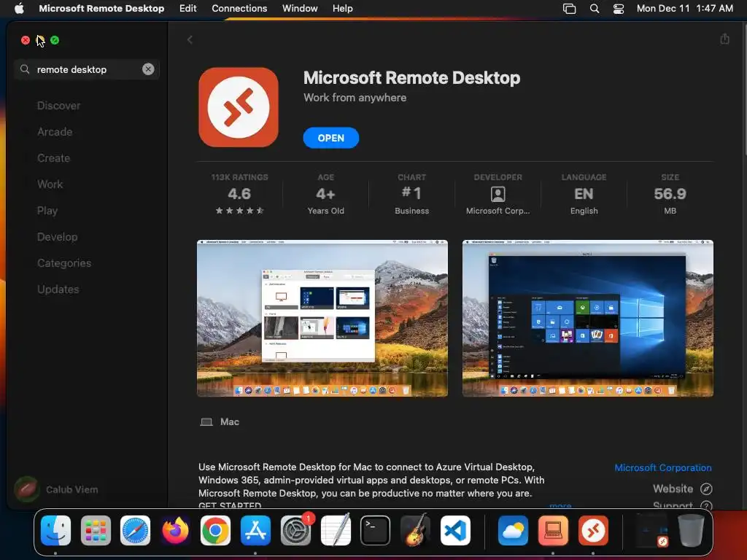
Task: Select Develop in the sidebar
Action: 57,236
